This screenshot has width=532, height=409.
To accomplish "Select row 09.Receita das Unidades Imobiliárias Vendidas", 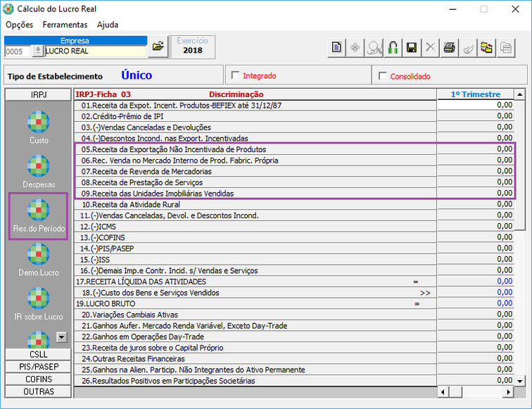I will coord(255,194).
